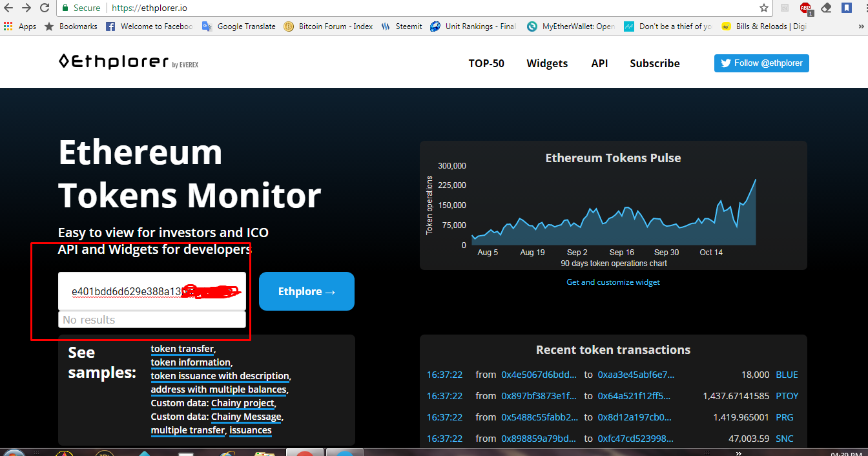This screenshot has height=456, width=868.
Task: Open recipient address 0xfc47cd523998
Action: [x=635, y=439]
